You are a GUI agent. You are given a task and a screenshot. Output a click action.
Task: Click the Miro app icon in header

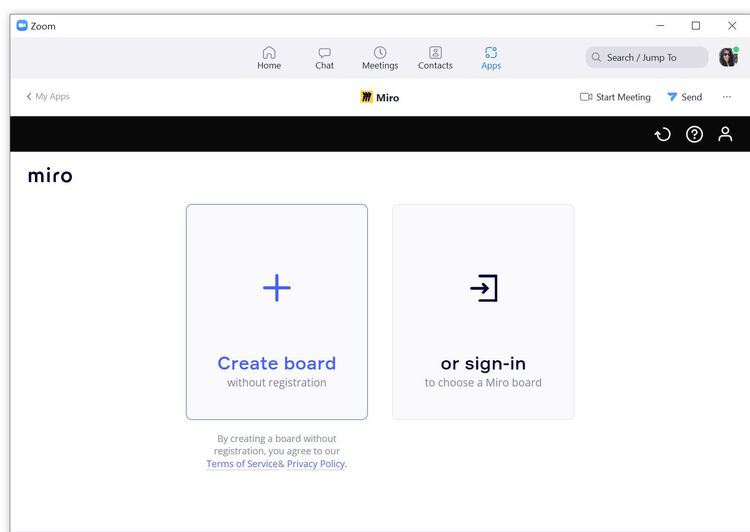point(366,97)
